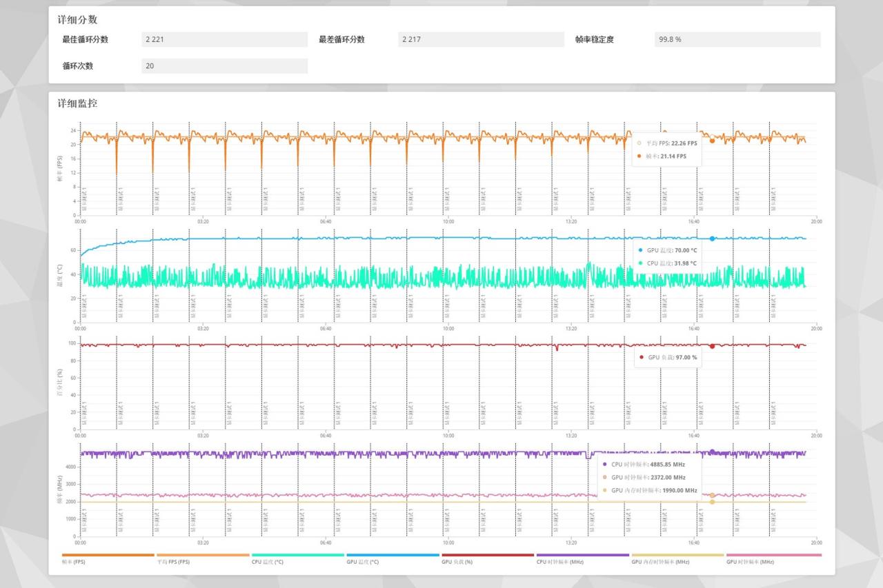
Task: Hide the GPU 温度 (°C) legend series
Action: [x=393, y=559]
